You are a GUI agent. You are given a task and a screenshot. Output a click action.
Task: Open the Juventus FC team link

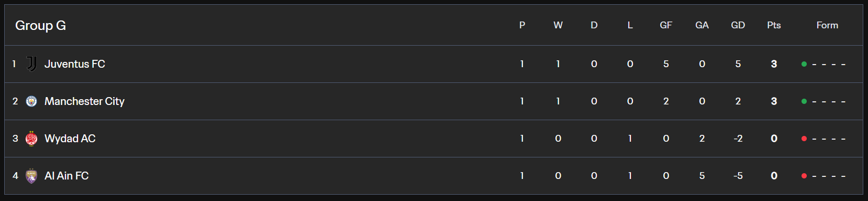75,64
